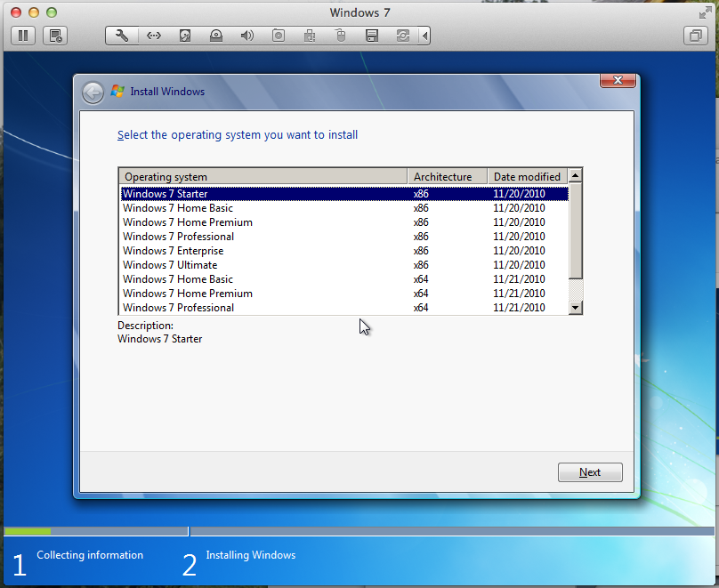
Task: Click the macOS green zoom button
Action: click(x=52, y=12)
